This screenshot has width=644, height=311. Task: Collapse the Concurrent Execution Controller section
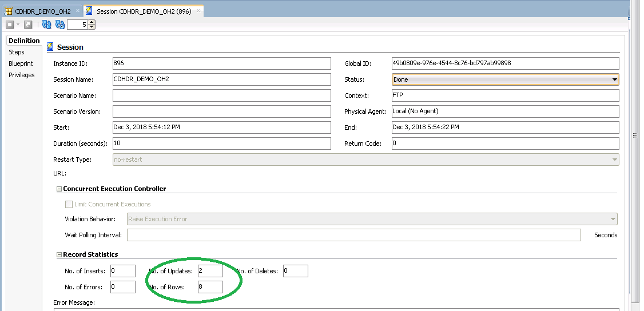click(59, 189)
